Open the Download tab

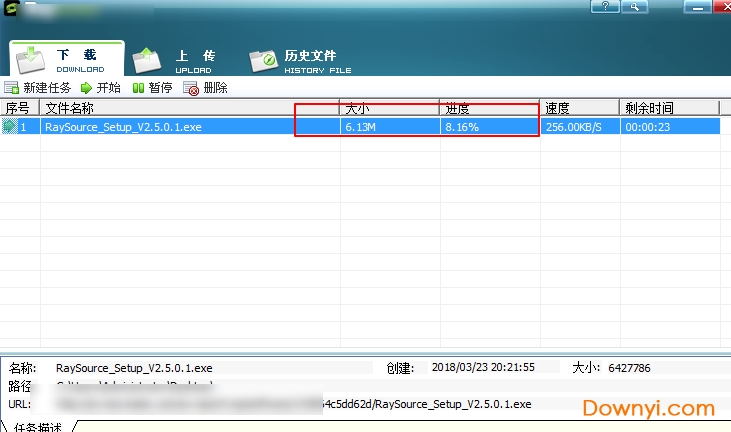point(66,59)
